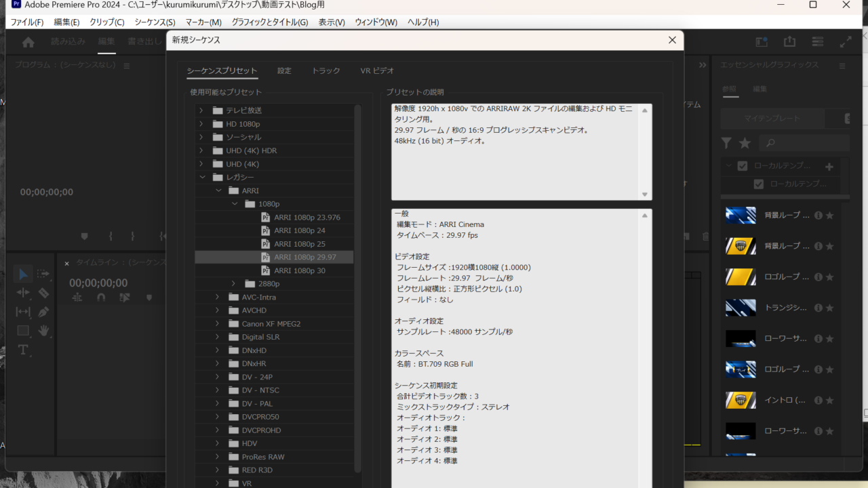The width and height of the screenshot is (868, 488).
Task: Expand the AVCHD preset folder
Action: [217, 310]
